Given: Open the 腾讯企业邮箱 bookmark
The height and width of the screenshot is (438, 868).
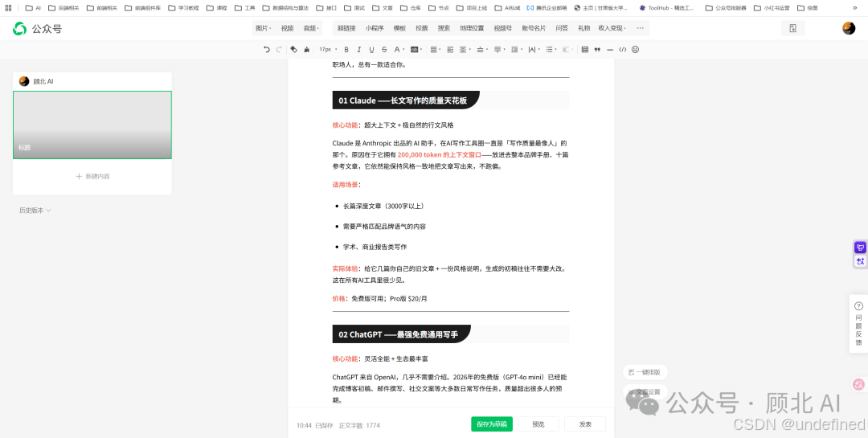Looking at the screenshot, I should pyautogui.click(x=547, y=8).
